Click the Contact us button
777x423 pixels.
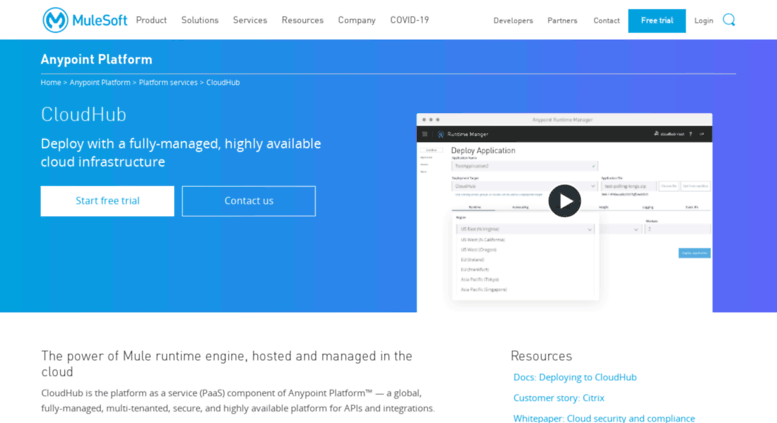[x=249, y=201]
